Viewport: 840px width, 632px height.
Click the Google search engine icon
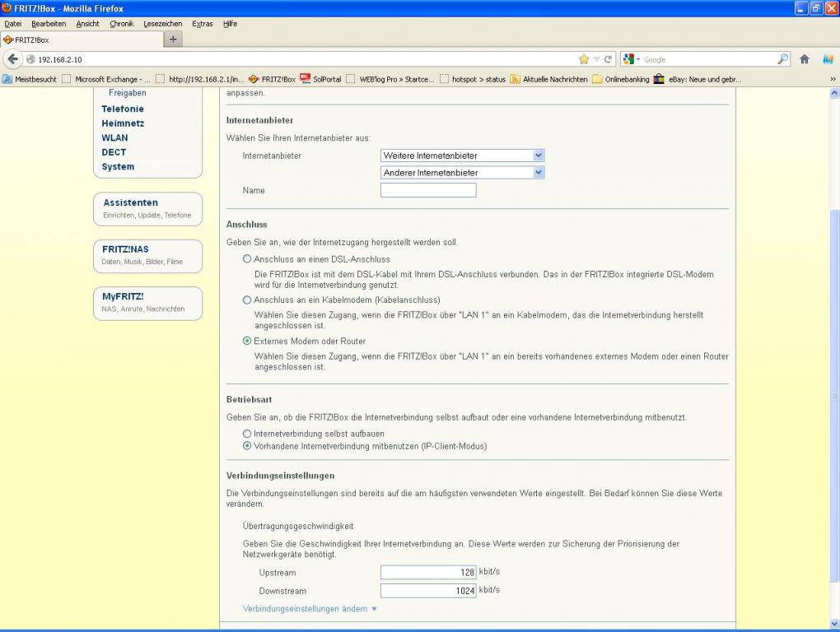[x=629, y=59]
